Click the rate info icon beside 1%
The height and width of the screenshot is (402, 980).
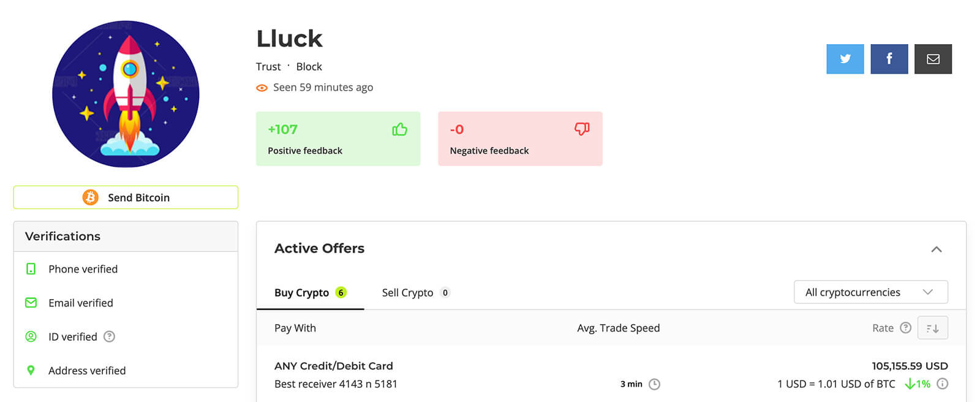tap(943, 384)
